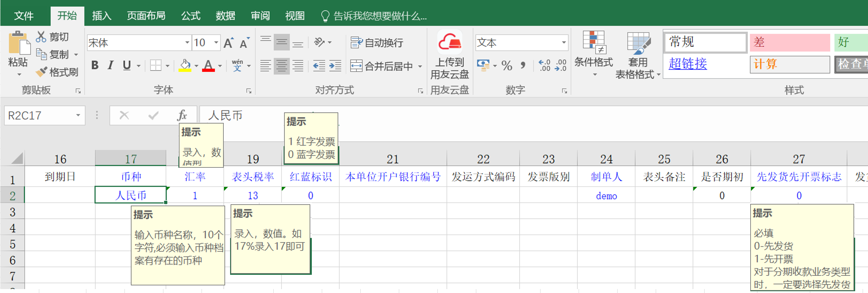Viewport: 868px width, 293px height.
Task: Switch to the 插入 ribbon tab
Action: [x=102, y=16]
